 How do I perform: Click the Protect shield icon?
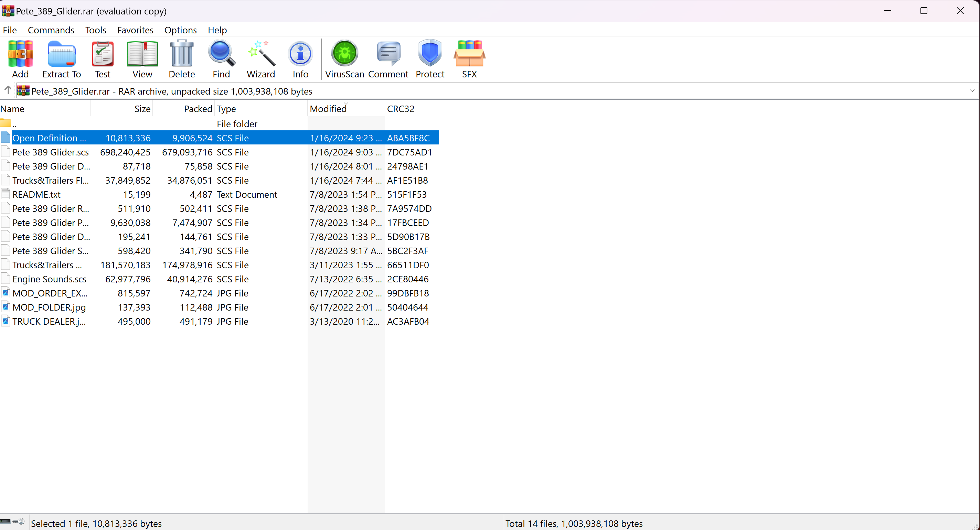click(429, 59)
